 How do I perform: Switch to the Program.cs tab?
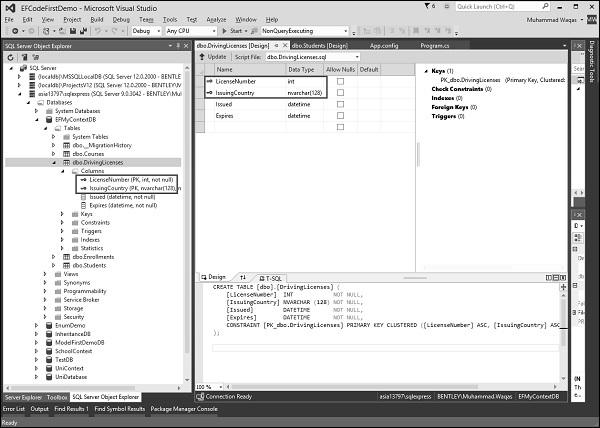tap(432, 44)
